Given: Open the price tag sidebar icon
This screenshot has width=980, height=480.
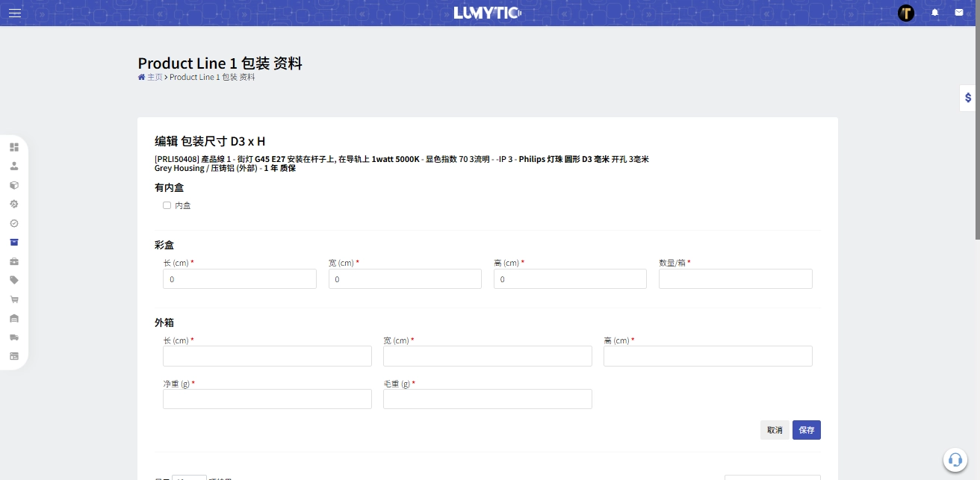Looking at the screenshot, I should pos(14,280).
